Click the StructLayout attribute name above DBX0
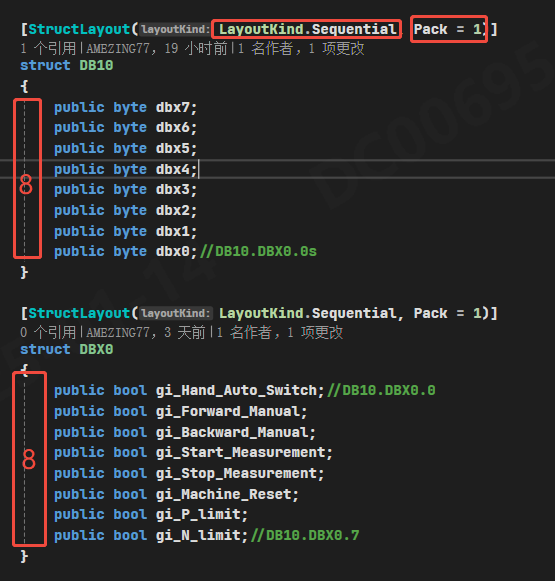 (x=79, y=313)
